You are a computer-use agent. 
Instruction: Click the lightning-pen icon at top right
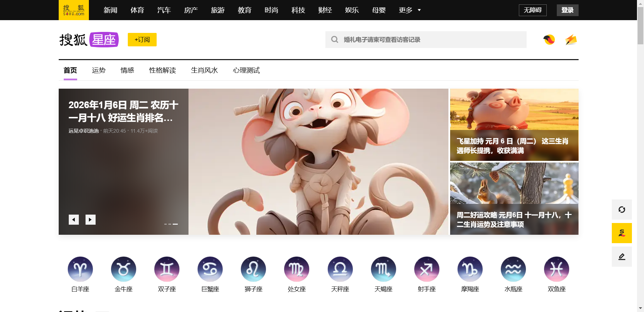pos(571,39)
